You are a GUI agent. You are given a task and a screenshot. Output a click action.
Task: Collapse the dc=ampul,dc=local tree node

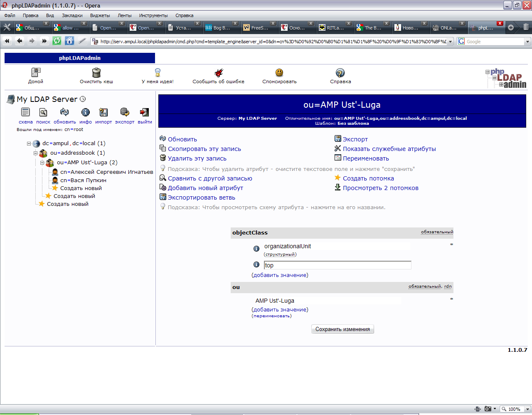pos(29,143)
